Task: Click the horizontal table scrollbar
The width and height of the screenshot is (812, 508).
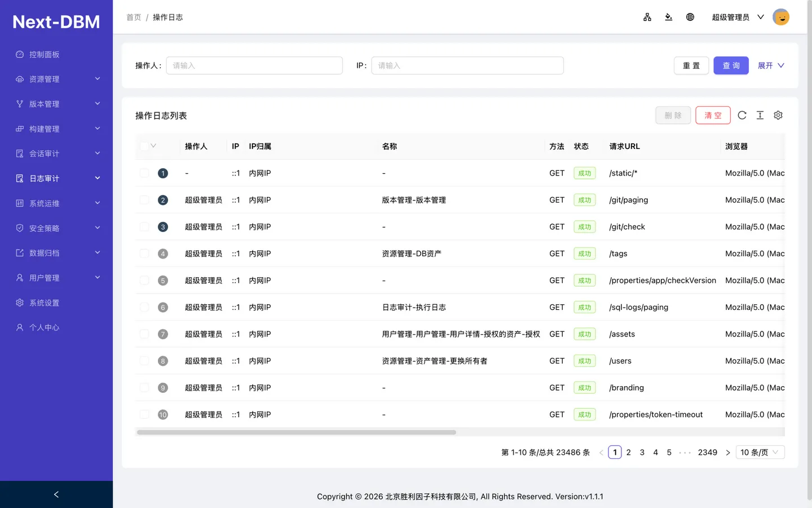Action: pyautogui.click(x=297, y=432)
